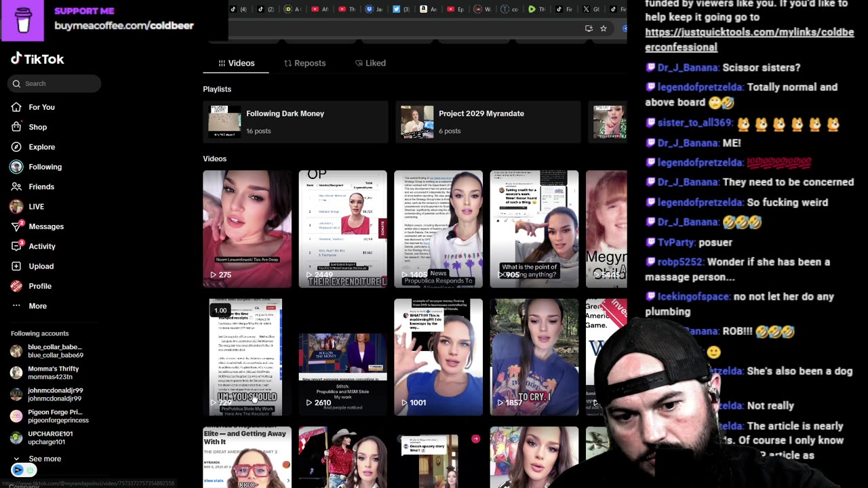
Task: Click the buymeacoffee.com/coldbeer text
Action: coord(124,26)
